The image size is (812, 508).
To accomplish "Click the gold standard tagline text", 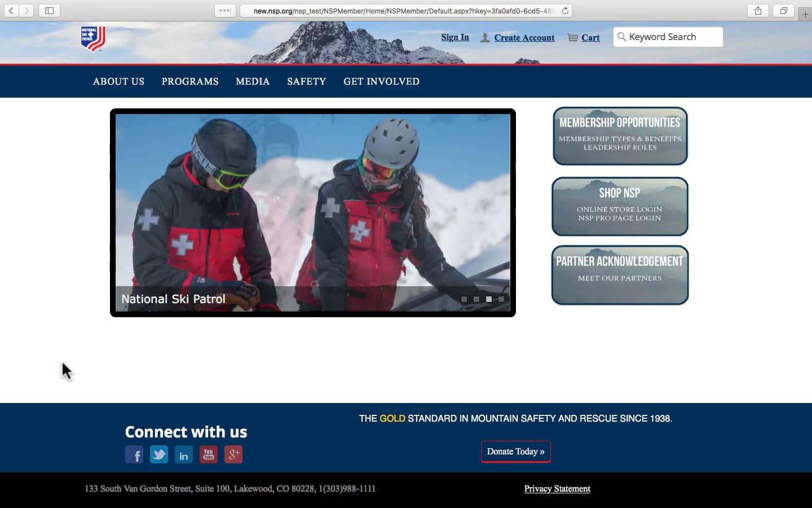I will (x=515, y=418).
